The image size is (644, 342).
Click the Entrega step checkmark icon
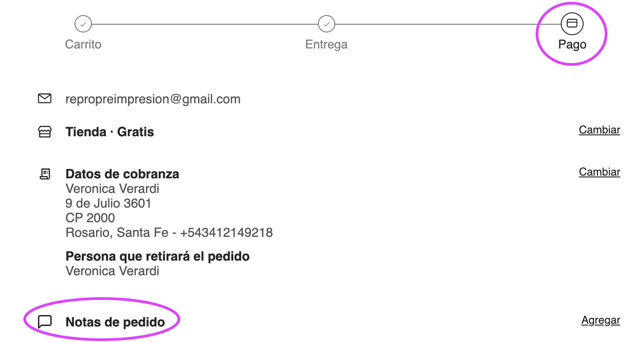(327, 24)
